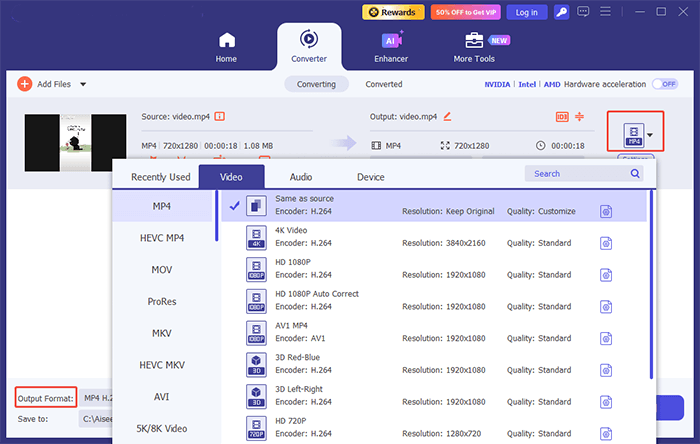700x444 pixels.
Task: Open More Tools tab
Action: (474, 47)
